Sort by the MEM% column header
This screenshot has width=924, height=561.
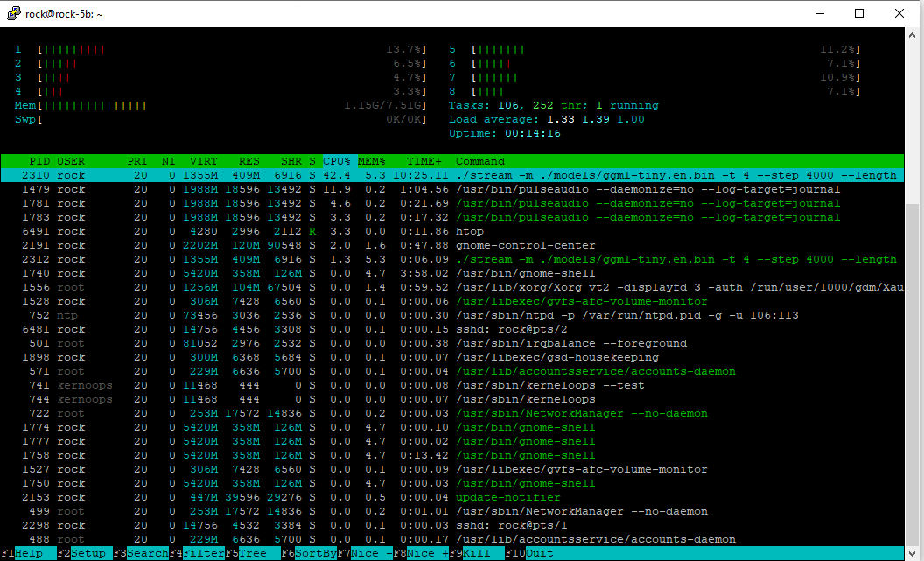(371, 161)
